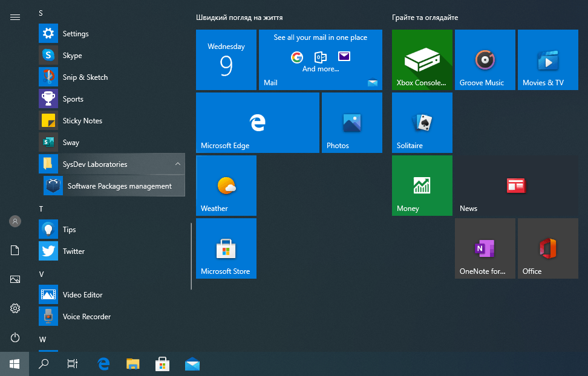
Task: Open Microsoft Store from the taskbar
Action: point(162,364)
